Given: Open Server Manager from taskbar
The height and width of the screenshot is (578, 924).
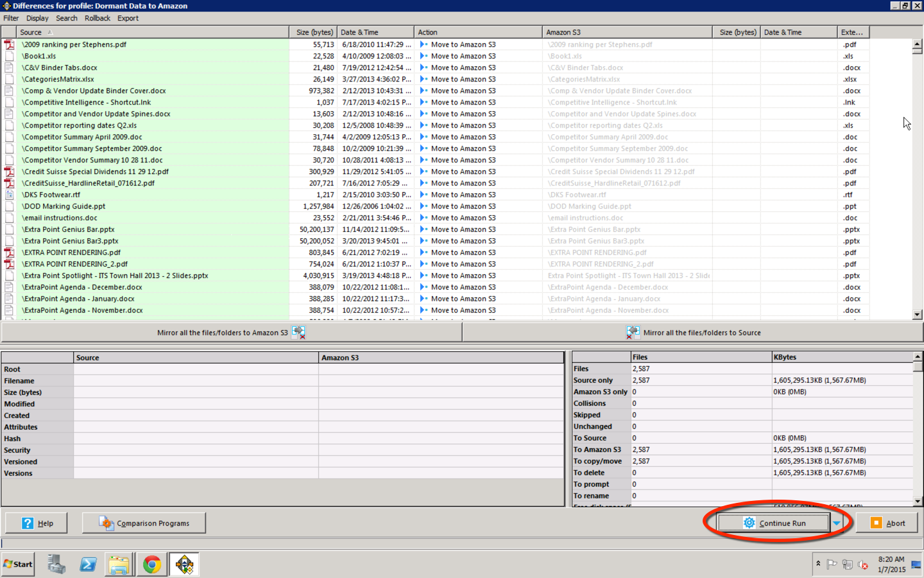Looking at the screenshot, I should pos(56,564).
